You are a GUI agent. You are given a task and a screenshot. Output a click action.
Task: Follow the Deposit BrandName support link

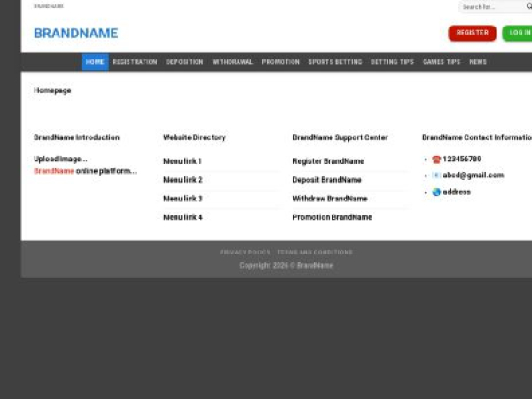pos(327,180)
